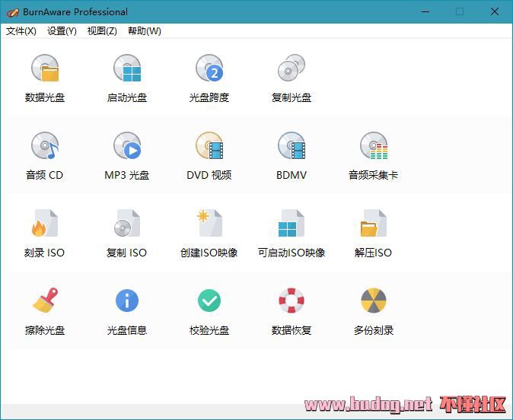Open the 复制 ISO icon
This screenshot has width=513, height=420.
pos(127,223)
